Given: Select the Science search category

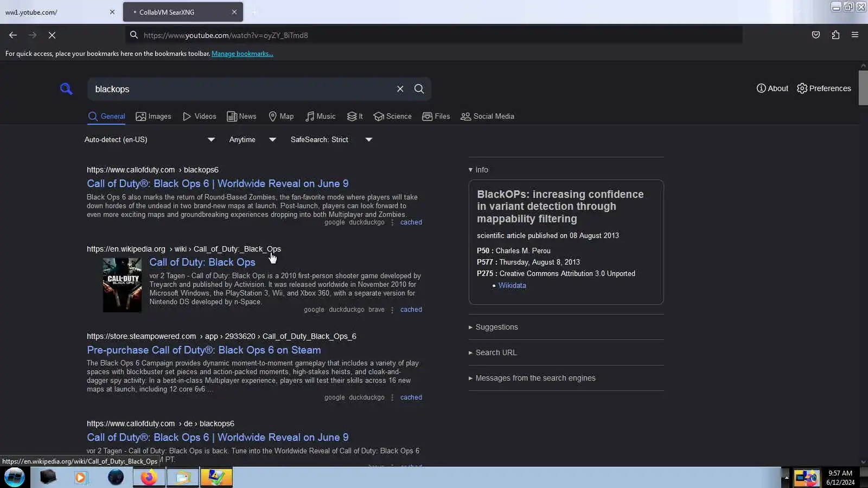Looking at the screenshot, I should click(392, 117).
